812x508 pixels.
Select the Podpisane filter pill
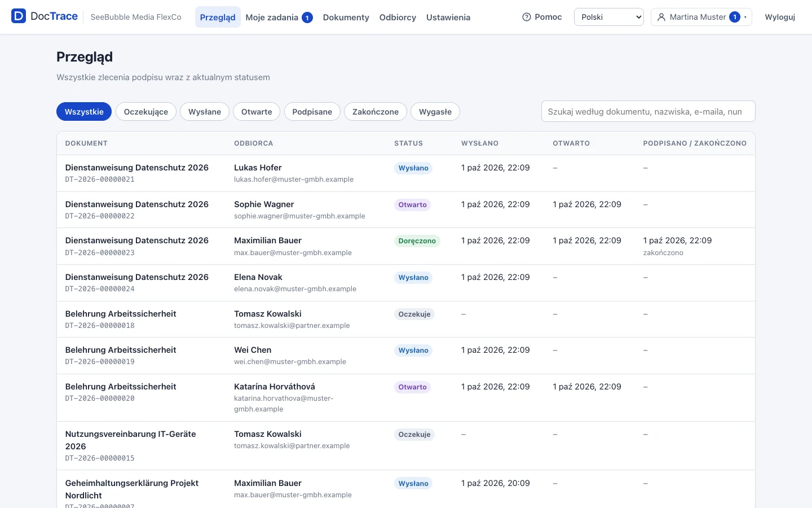click(x=312, y=112)
